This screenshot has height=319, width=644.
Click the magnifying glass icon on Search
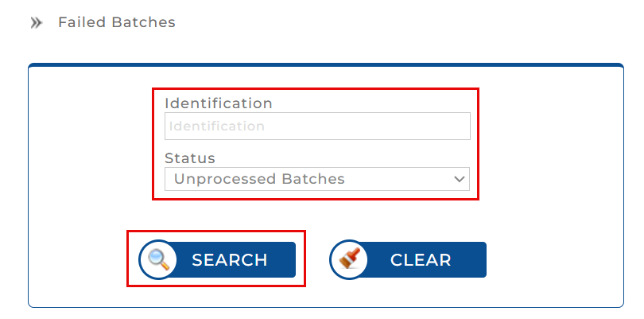[x=158, y=259]
